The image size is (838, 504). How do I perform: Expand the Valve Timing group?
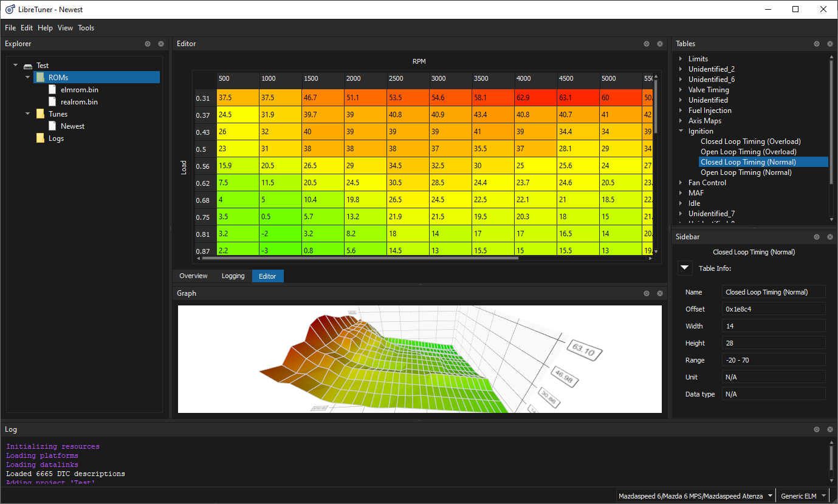(681, 90)
